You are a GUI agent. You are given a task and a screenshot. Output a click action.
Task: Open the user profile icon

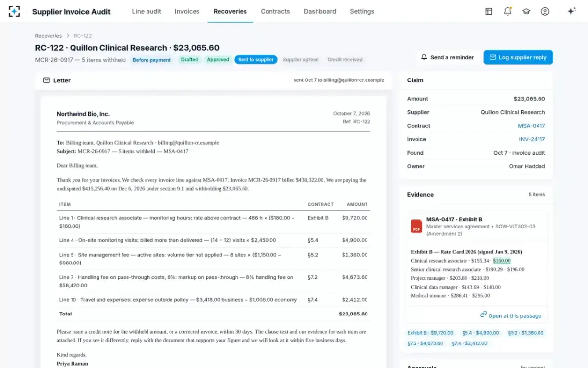pos(545,11)
